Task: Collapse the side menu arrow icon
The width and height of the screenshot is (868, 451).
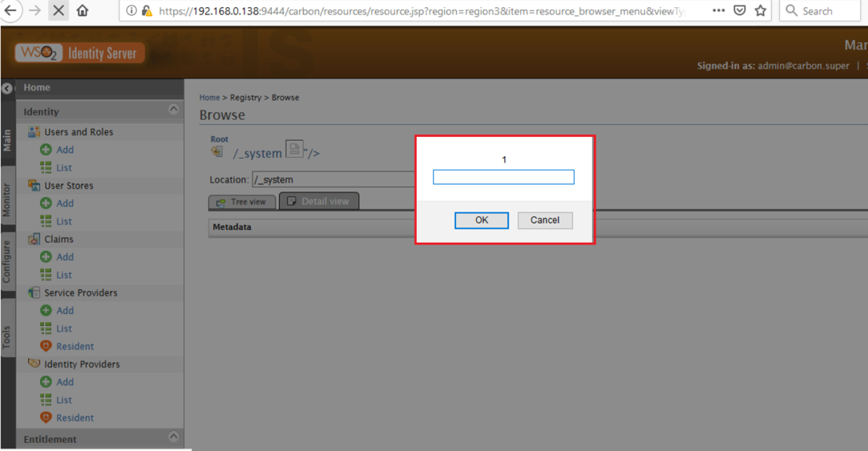Action: [7, 88]
